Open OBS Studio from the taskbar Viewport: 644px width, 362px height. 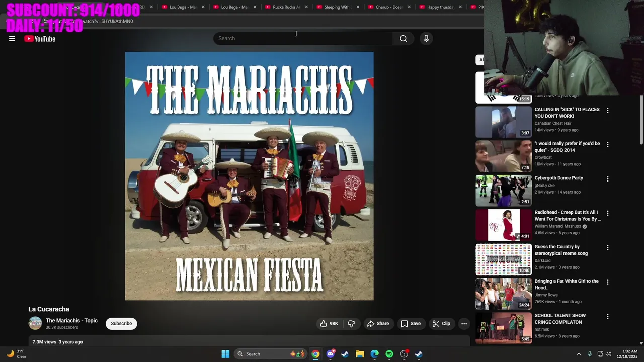pyautogui.click(x=404, y=354)
